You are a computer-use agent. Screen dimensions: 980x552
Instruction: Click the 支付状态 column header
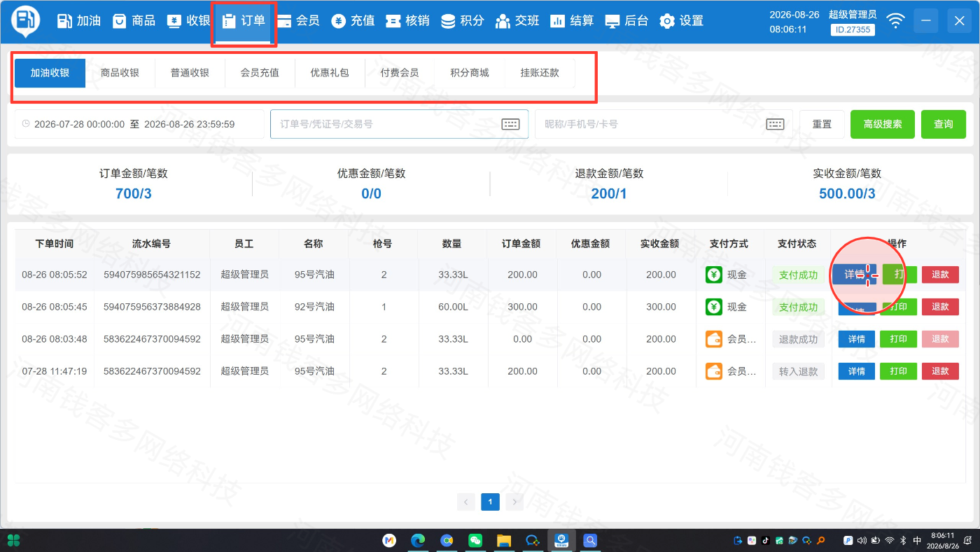click(797, 244)
